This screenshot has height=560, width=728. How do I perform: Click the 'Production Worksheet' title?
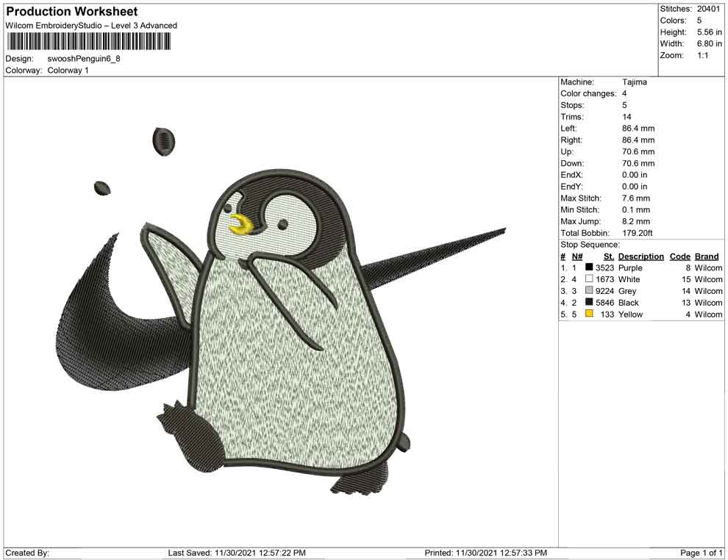coord(71,12)
